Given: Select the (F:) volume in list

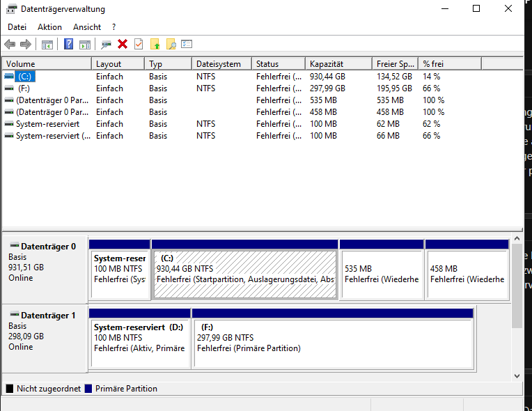Looking at the screenshot, I should (x=24, y=88).
